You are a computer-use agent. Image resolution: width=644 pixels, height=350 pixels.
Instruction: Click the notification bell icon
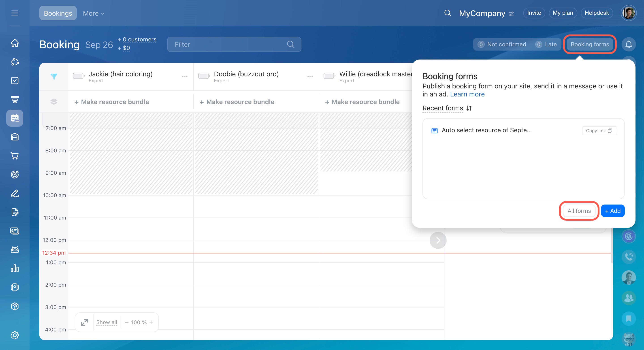point(629,45)
